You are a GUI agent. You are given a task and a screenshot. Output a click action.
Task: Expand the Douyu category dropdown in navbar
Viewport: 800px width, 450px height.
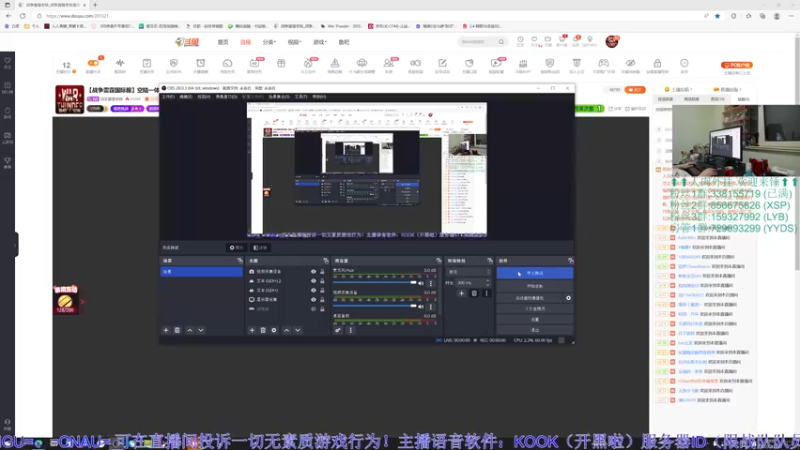coord(270,42)
